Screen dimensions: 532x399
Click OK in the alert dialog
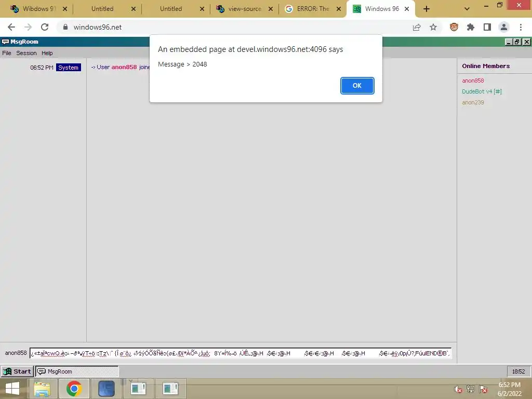pyautogui.click(x=357, y=86)
